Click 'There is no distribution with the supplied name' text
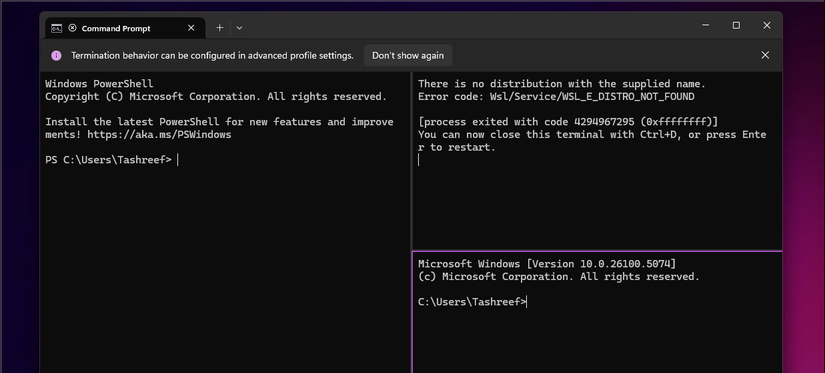The image size is (825, 373). [x=562, y=84]
